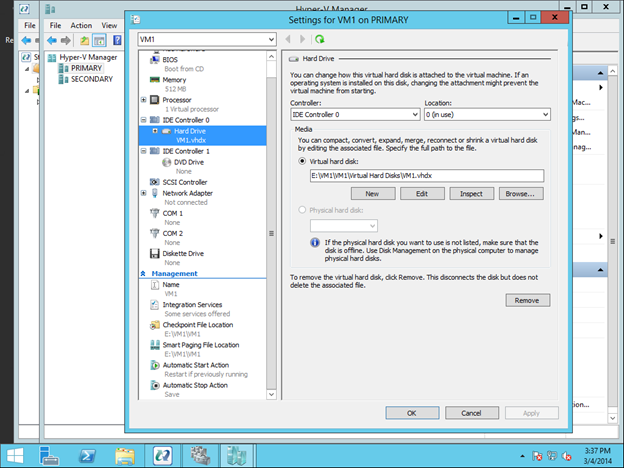Open PowerShell from the taskbar

tap(87, 455)
